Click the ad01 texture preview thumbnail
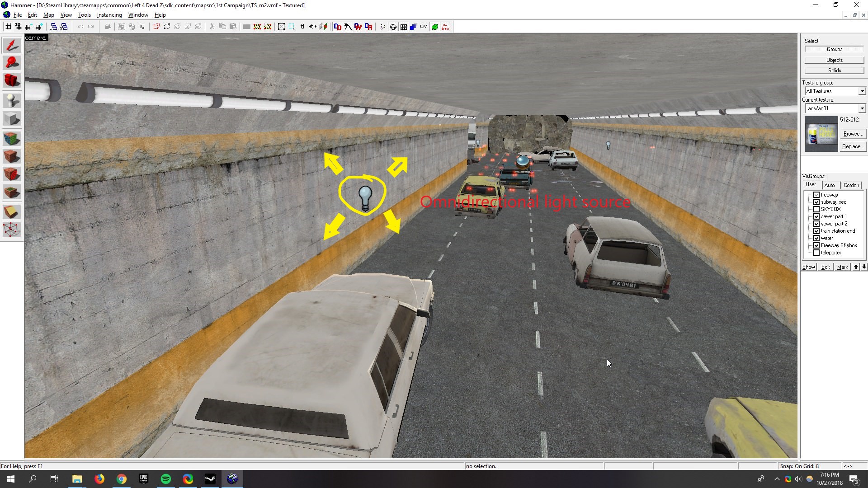This screenshot has height=488, width=868. [821, 134]
